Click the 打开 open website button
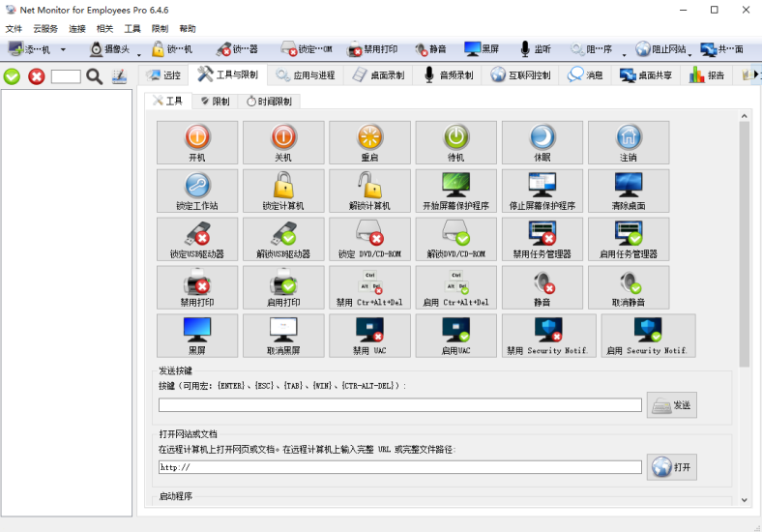This screenshot has width=762, height=532. click(x=672, y=467)
